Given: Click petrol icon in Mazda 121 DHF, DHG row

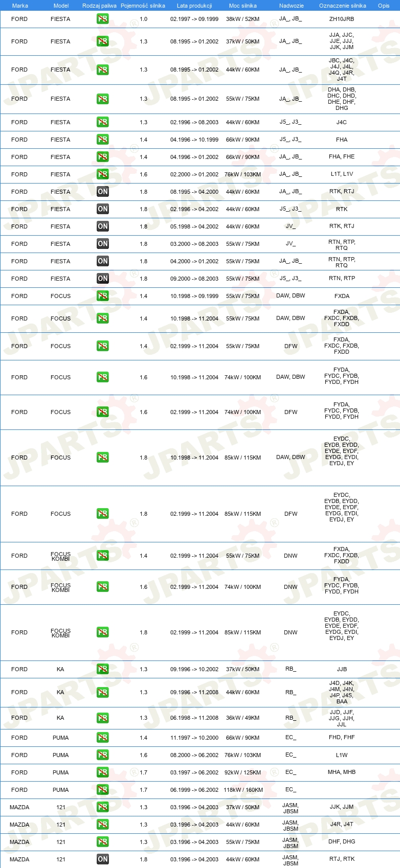Looking at the screenshot, I should pyautogui.click(x=103, y=842).
